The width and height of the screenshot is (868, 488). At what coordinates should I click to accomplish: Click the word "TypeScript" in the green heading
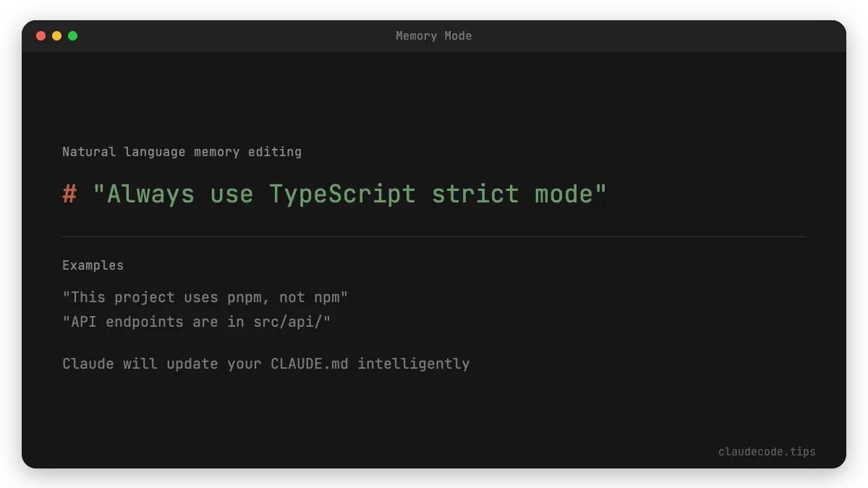[x=343, y=194]
